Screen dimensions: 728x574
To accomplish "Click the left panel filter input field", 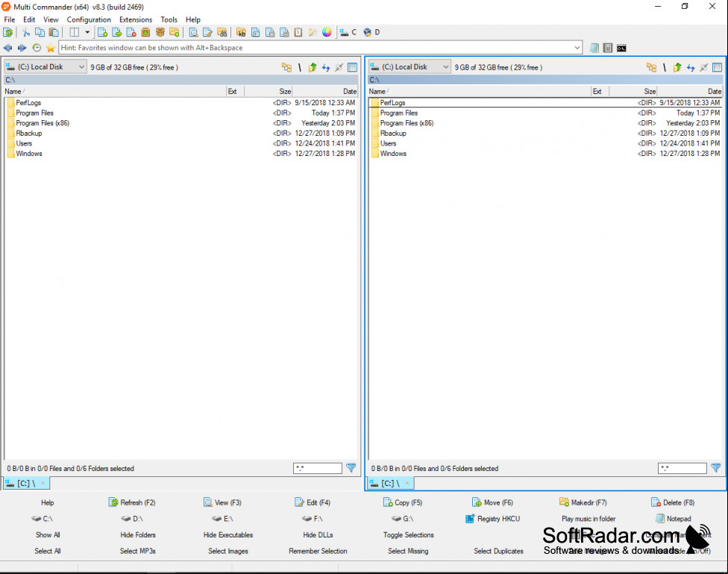I will (318, 468).
